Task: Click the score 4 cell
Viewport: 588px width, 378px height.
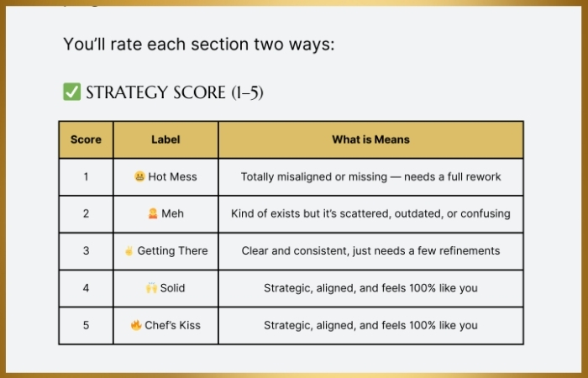Action: point(86,288)
